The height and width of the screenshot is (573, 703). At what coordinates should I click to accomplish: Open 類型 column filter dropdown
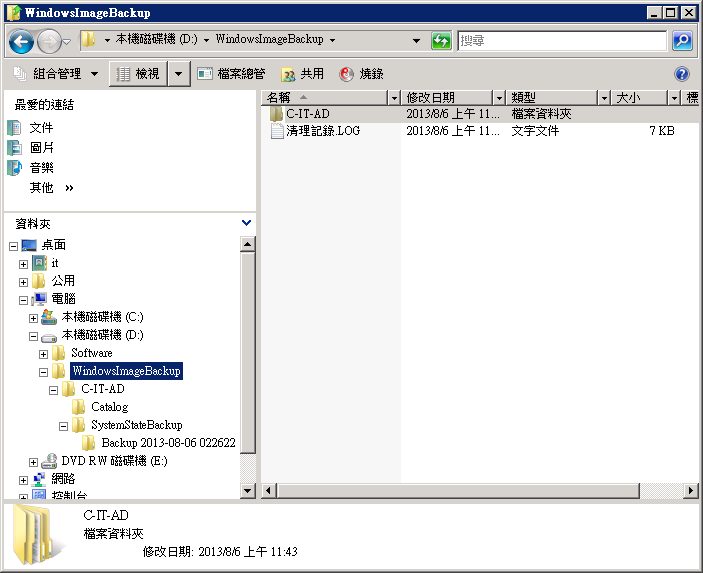[604, 97]
